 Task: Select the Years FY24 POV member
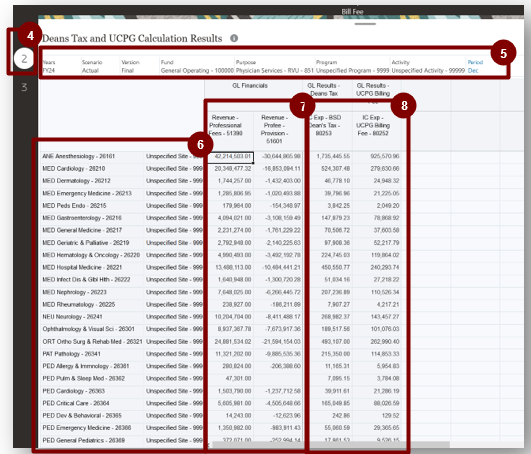pyautogui.click(x=49, y=66)
